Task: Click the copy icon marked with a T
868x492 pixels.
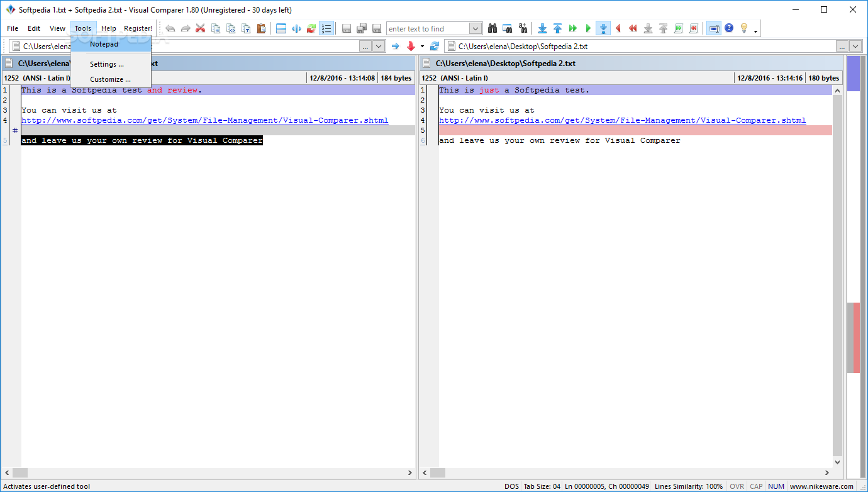Action: click(x=246, y=28)
